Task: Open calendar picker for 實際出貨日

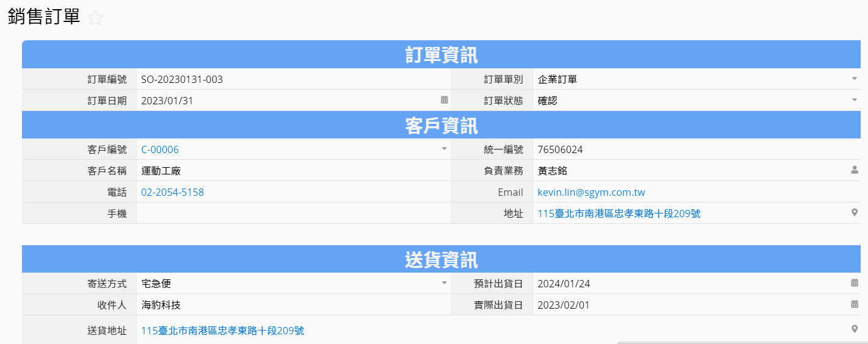Action: coord(854,304)
